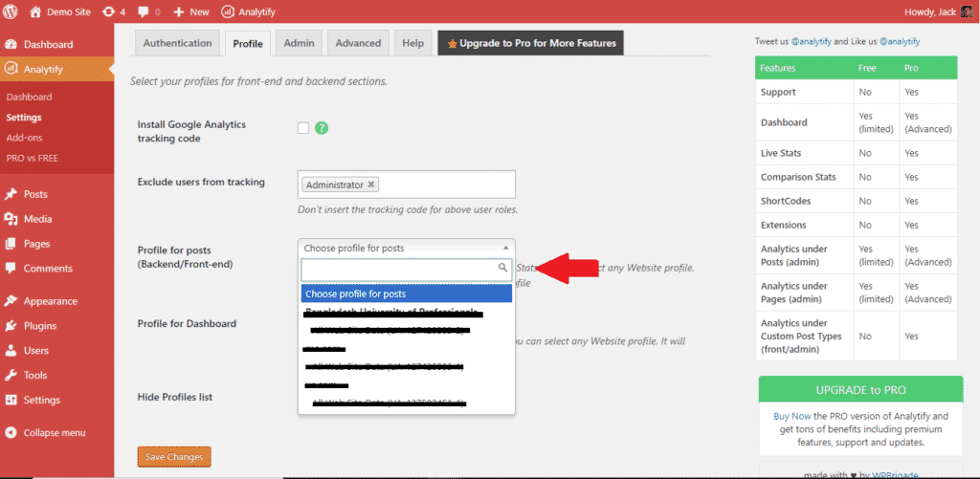The image size is (980, 479).
Task: Click the UPGRADE to PRO button
Action: 860,390
